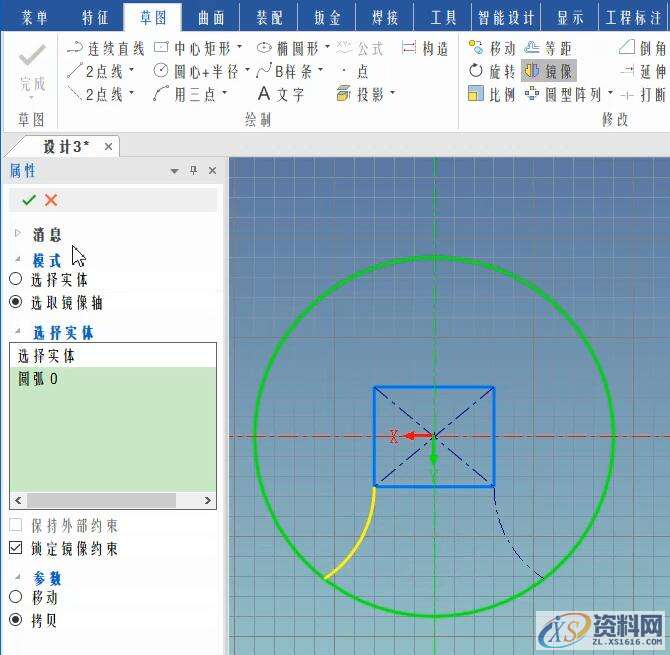Click the 镜像 mirror tool
670x655 pixels.
[549, 71]
